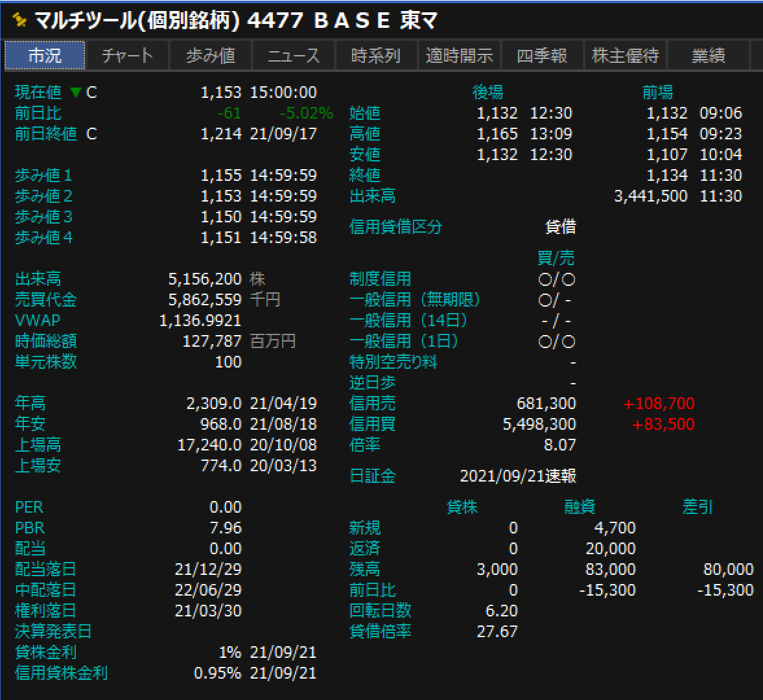Screen dimensions: 763x700
Task: Click 配当落日 date 21/12/29
Action: [x=208, y=569]
